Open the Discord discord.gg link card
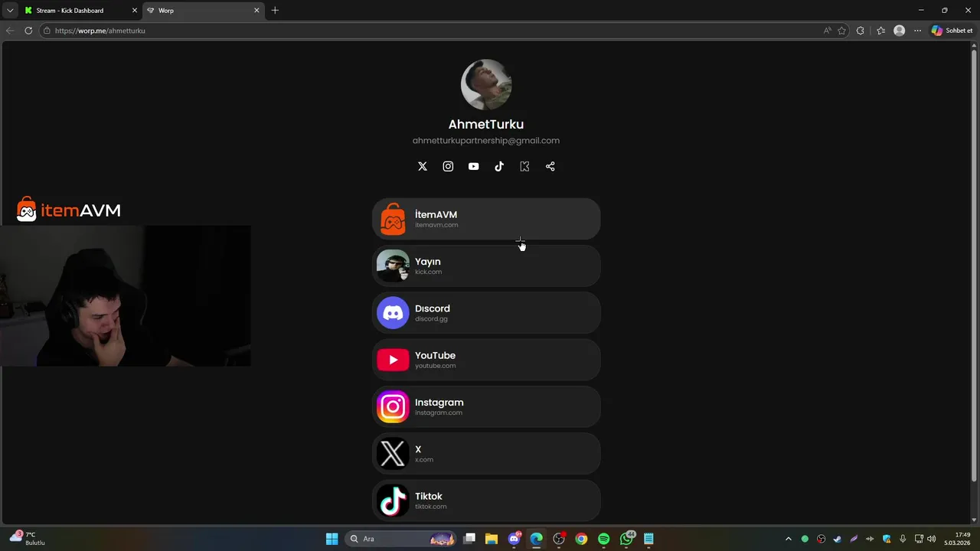Viewport: 980px width, 551px height. tap(486, 313)
